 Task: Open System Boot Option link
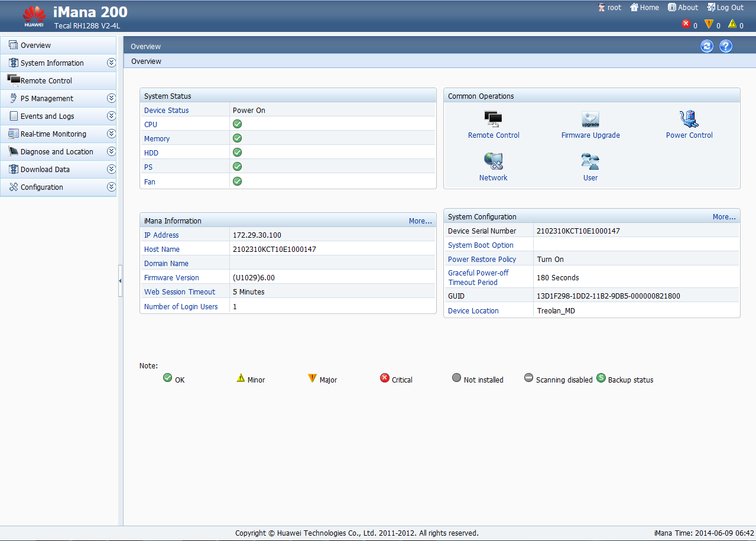[x=481, y=245]
